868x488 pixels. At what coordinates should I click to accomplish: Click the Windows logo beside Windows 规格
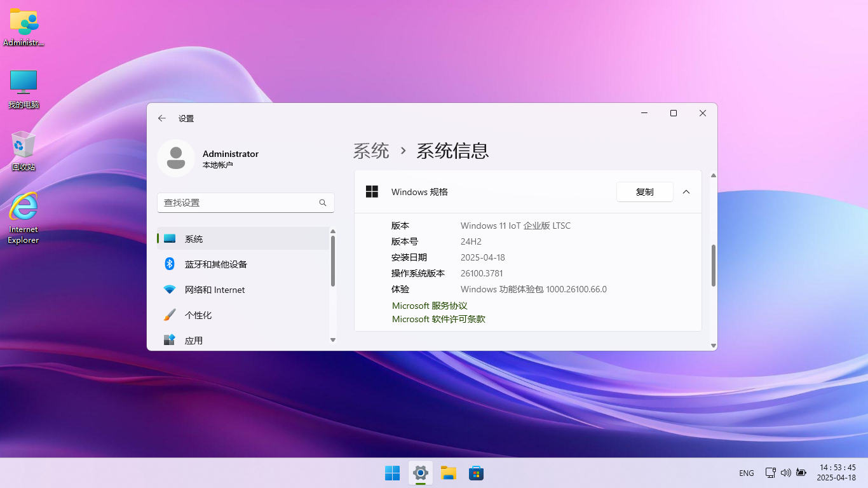[x=372, y=191]
